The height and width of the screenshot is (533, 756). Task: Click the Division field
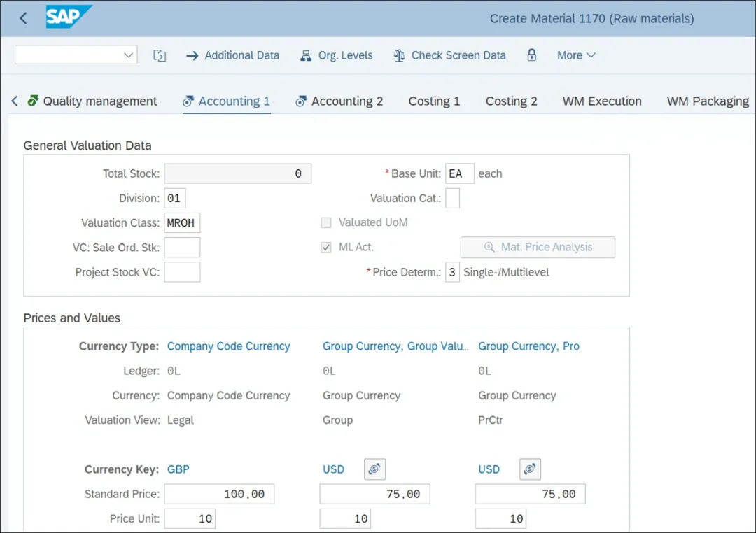[175, 198]
